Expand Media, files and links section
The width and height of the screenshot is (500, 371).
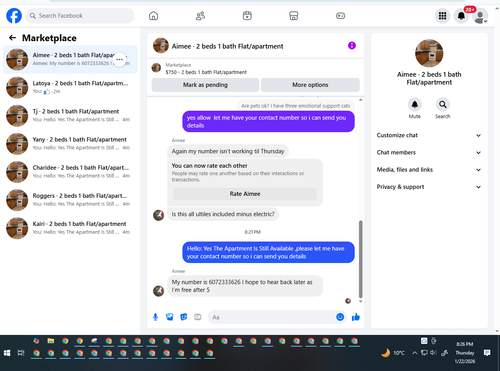pyautogui.click(x=429, y=170)
